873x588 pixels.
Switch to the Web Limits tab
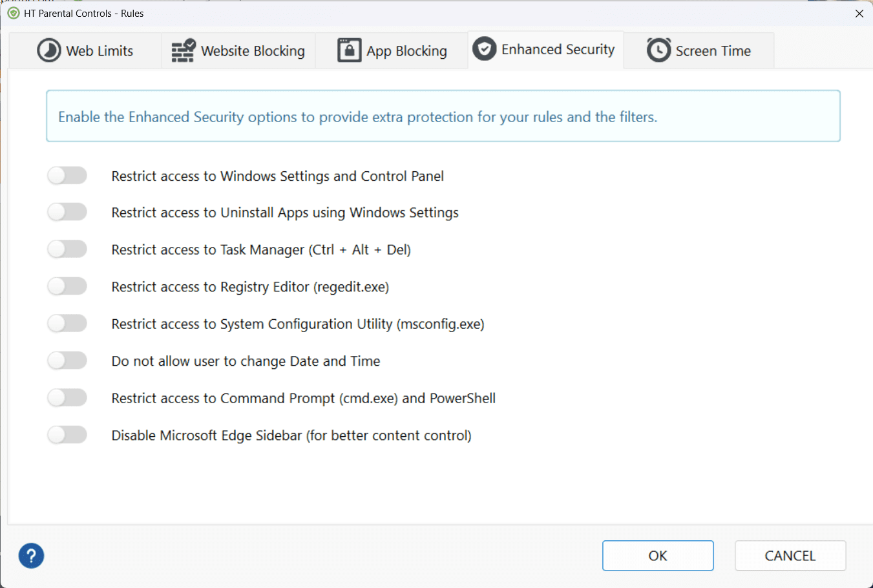click(85, 50)
